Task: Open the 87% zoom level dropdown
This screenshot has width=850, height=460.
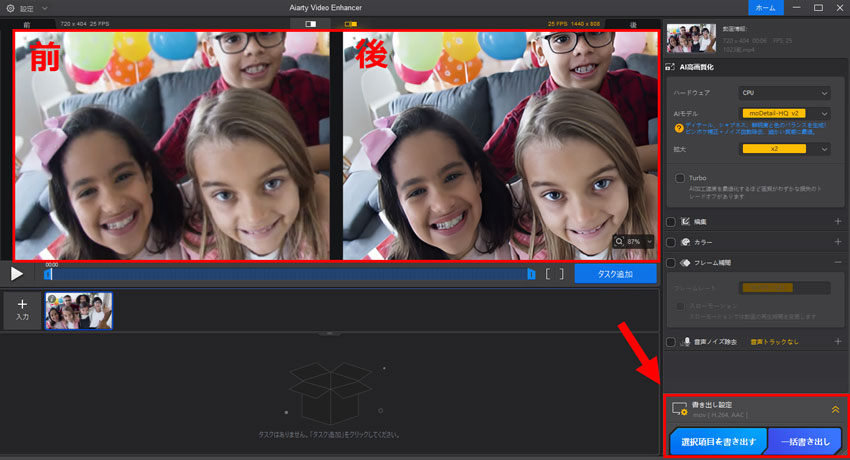Action: 649,242
